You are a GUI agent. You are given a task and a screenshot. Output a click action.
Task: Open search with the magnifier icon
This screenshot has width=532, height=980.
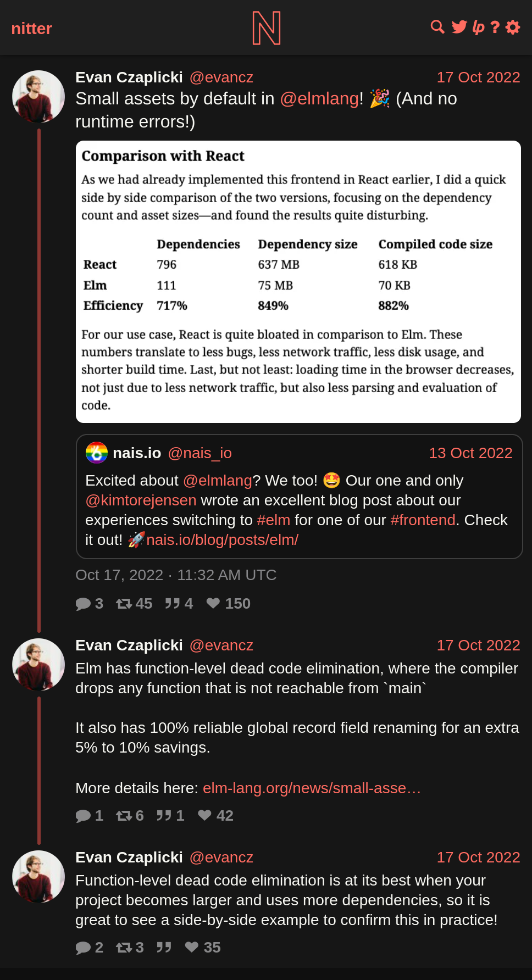[437, 27]
